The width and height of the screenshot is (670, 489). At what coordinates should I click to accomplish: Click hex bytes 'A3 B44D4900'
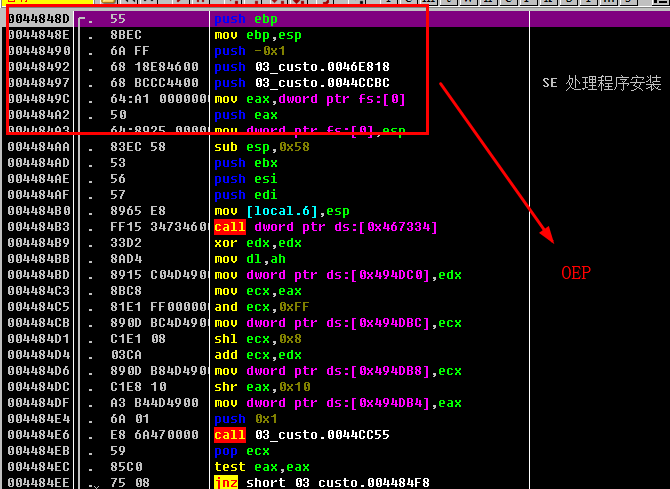click(x=154, y=403)
